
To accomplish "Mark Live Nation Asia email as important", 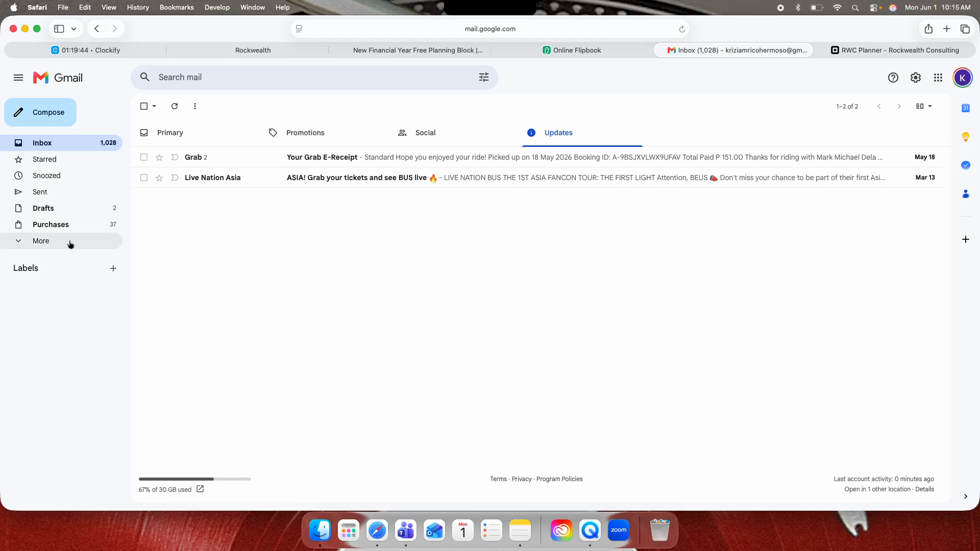I will 175,178.
